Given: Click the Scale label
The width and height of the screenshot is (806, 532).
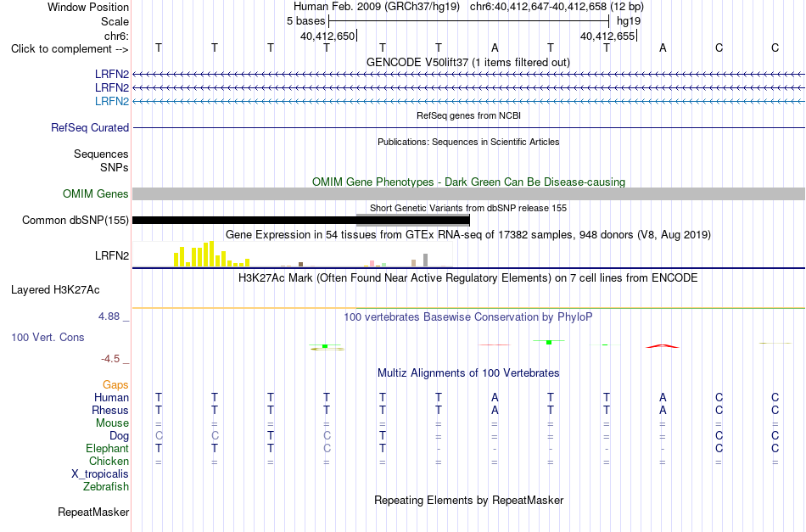Looking at the screenshot, I should coord(115,21).
